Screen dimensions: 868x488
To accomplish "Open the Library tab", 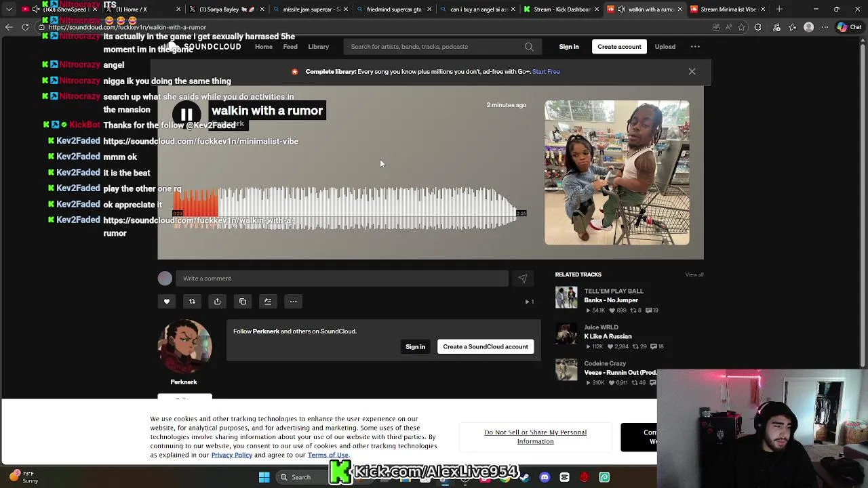I will [318, 47].
